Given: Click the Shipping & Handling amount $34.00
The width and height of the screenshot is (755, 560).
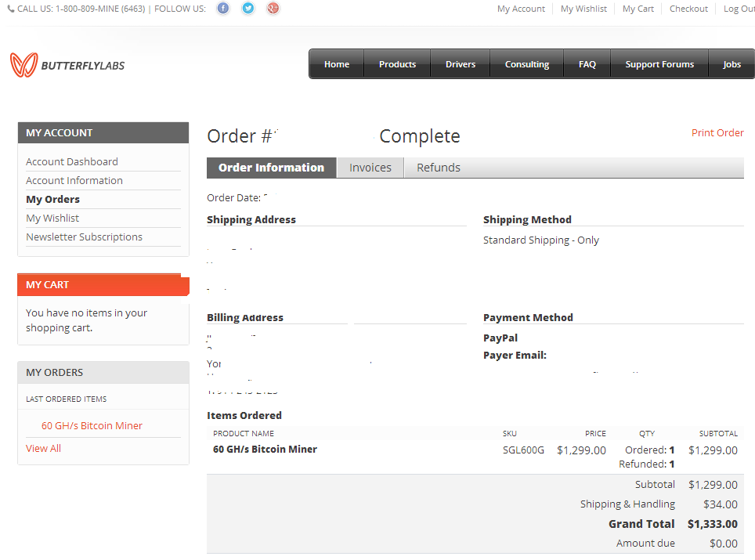Looking at the screenshot, I should pos(721,504).
